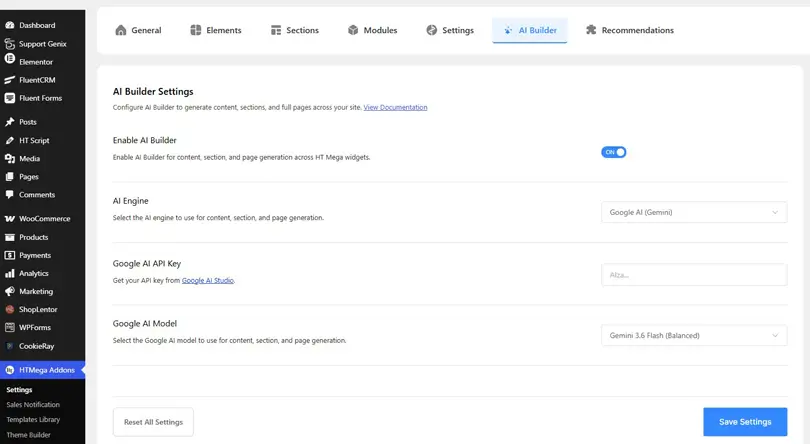Screen dimensions: 810x444
Task: Click the Enable AI Builder label
Action: click(x=145, y=140)
